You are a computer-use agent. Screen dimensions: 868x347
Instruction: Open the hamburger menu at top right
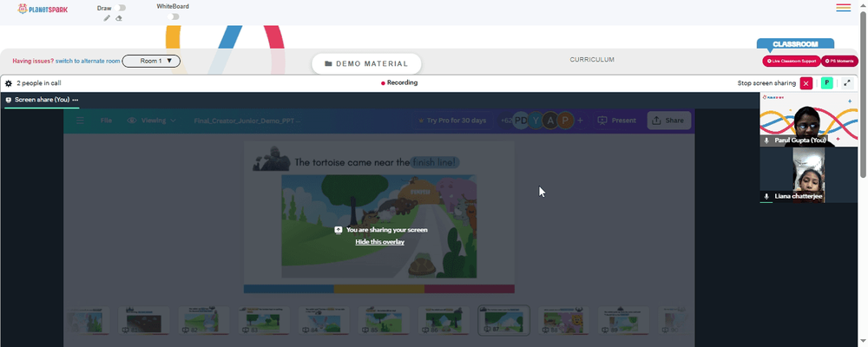click(x=843, y=8)
